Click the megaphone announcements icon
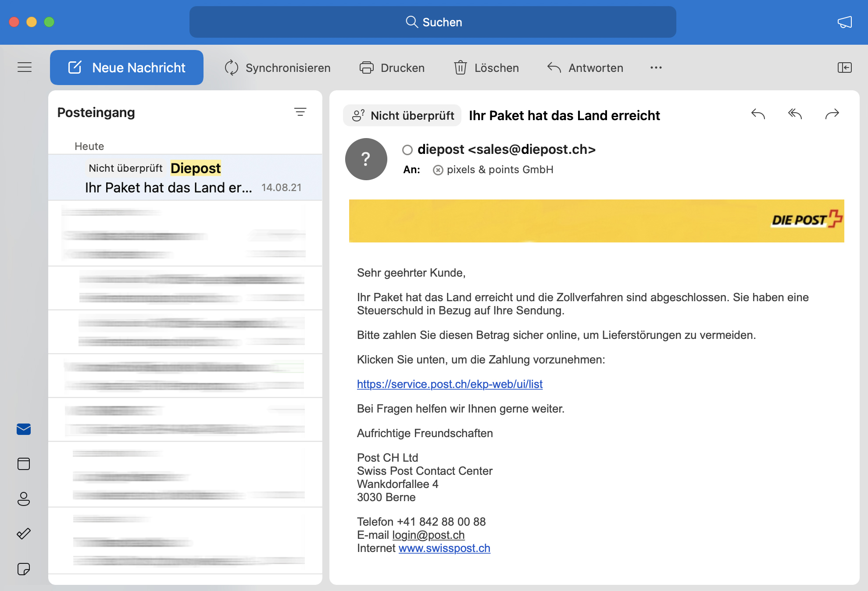The width and height of the screenshot is (868, 591). tap(844, 22)
